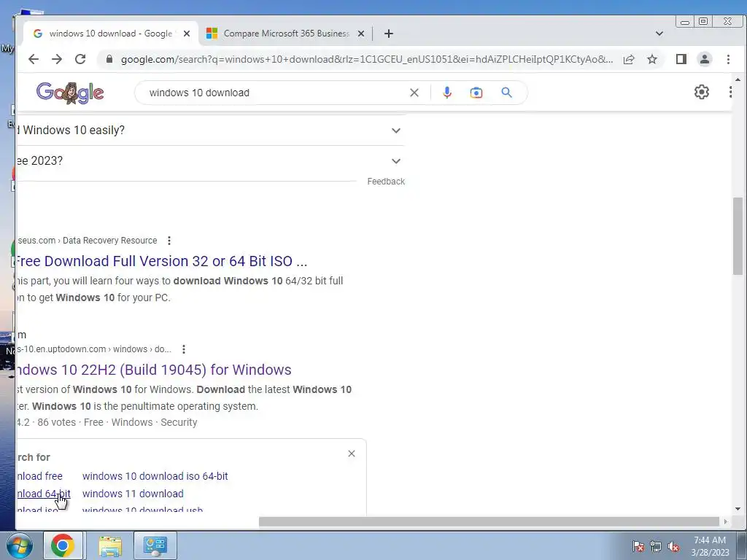Click the 'nload 64-bit' related search
The width and height of the screenshot is (747, 560).
click(x=43, y=494)
